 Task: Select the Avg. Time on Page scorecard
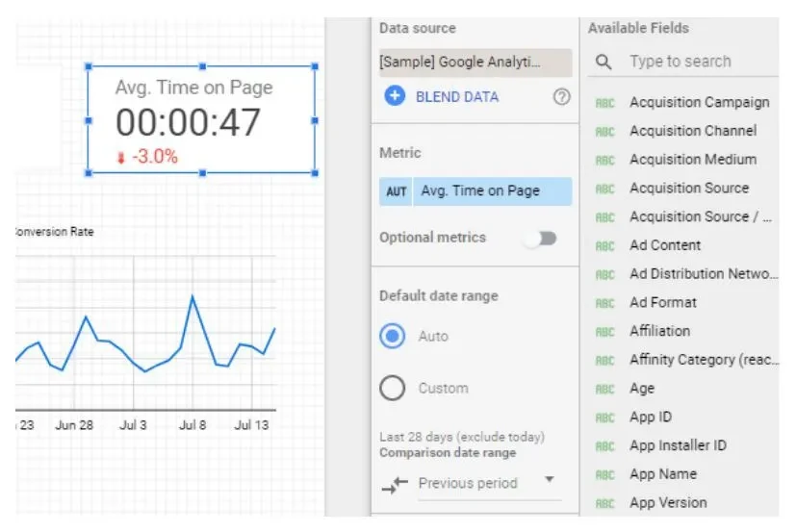[x=201, y=120]
